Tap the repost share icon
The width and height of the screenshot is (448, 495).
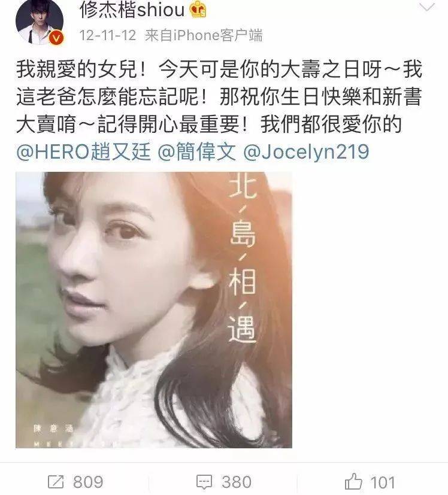pyautogui.click(x=56, y=482)
